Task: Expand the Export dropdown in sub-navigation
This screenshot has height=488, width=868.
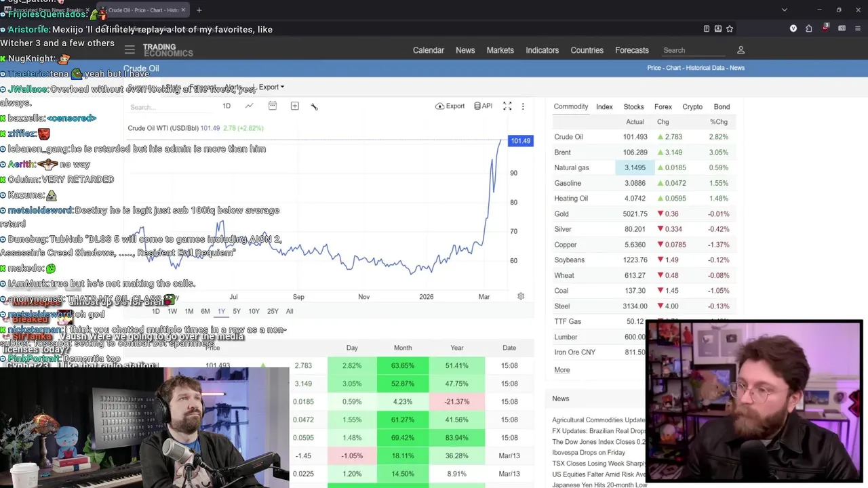Action: (271, 87)
